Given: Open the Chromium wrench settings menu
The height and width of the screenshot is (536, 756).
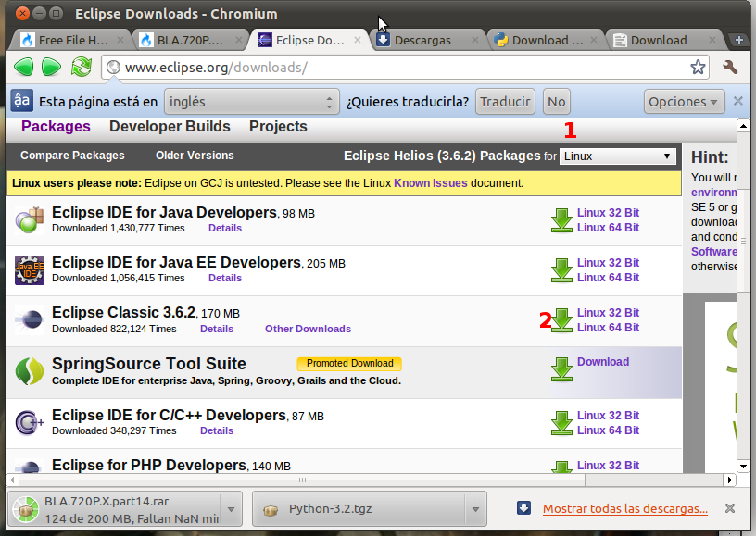Looking at the screenshot, I should tap(730, 67).
